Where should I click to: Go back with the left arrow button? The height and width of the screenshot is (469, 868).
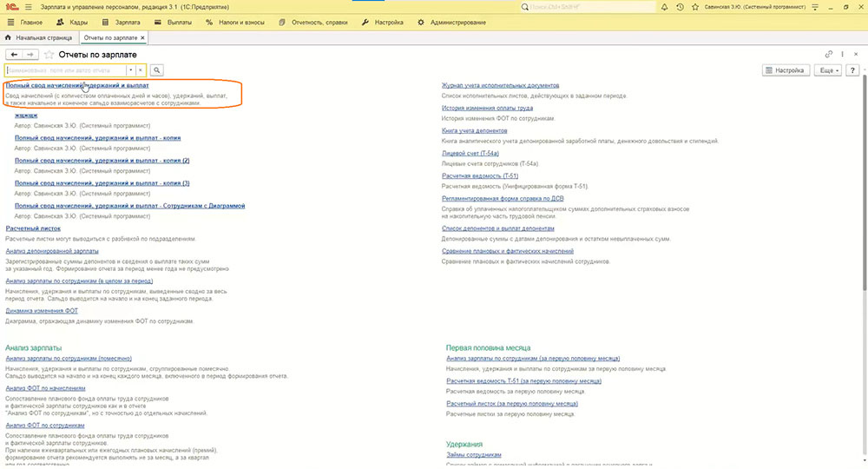(14, 54)
